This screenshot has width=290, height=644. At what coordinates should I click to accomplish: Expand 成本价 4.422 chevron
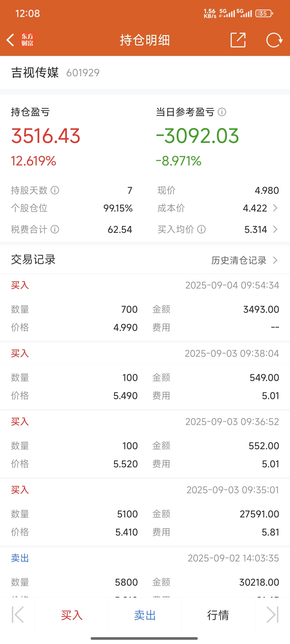click(x=275, y=208)
